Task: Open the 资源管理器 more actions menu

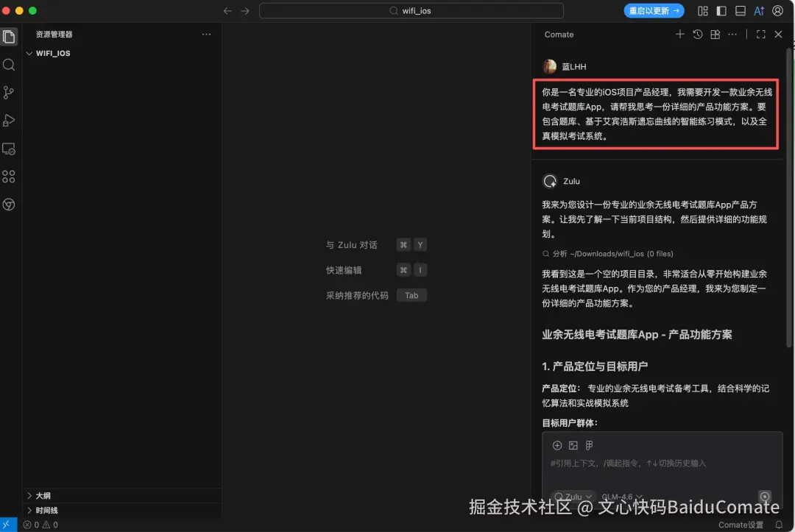Action: 206,34
